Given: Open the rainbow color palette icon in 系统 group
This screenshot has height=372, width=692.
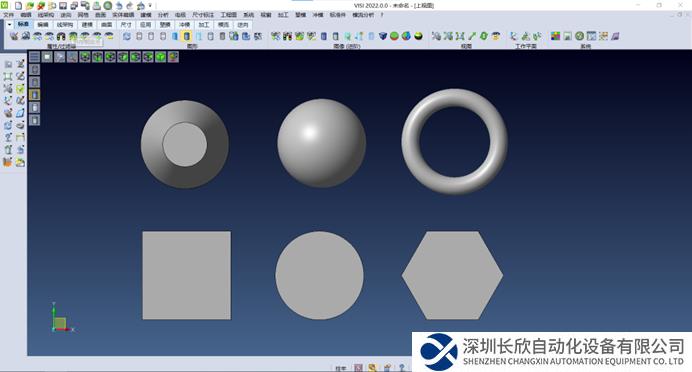Looking at the screenshot, I should pyautogui.click(x=555, y=36).
